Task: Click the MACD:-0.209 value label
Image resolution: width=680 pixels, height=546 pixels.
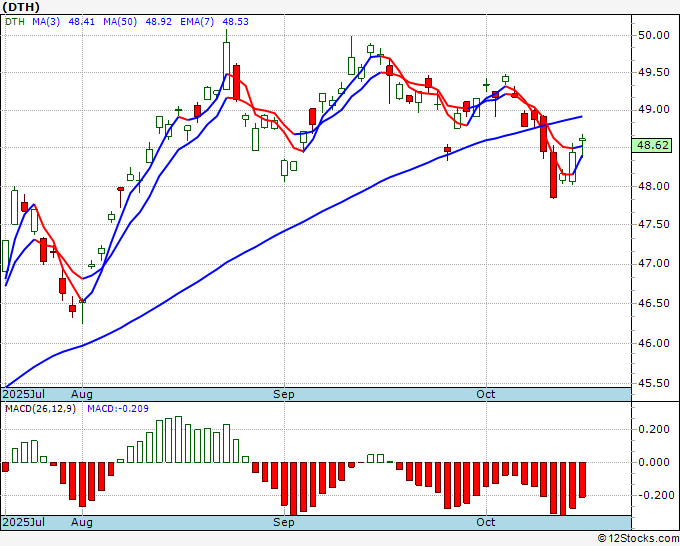Action: click(x=118, y=409)
